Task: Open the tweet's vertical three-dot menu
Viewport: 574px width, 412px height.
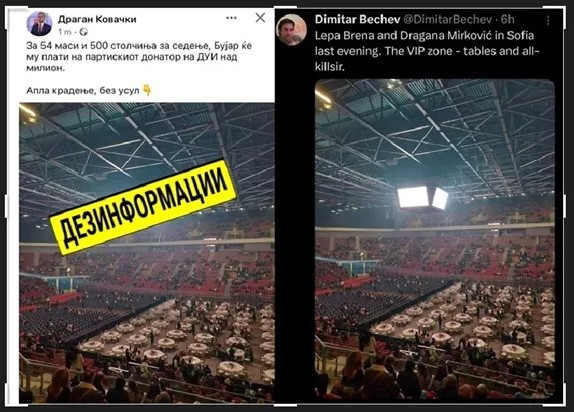Action: click(x=548, y=20)
